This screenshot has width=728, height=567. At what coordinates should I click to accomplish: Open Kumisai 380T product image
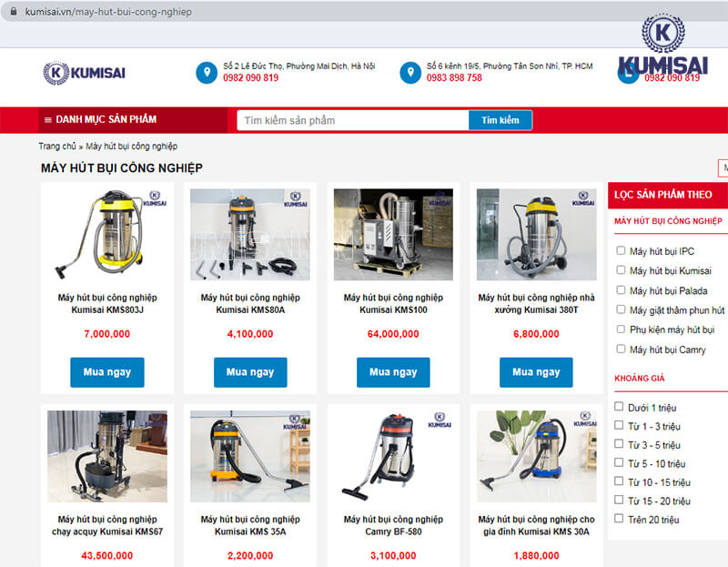point(536,235)
